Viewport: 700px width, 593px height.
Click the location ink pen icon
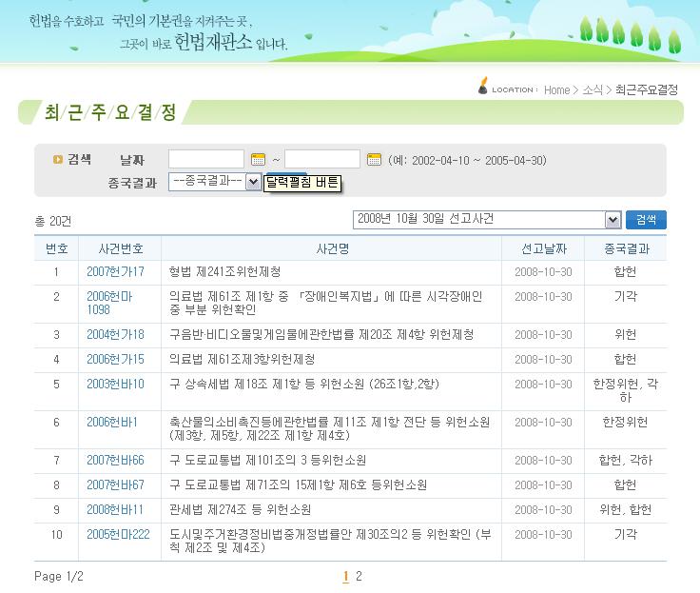pyautogui.click(x=482, y=86)
